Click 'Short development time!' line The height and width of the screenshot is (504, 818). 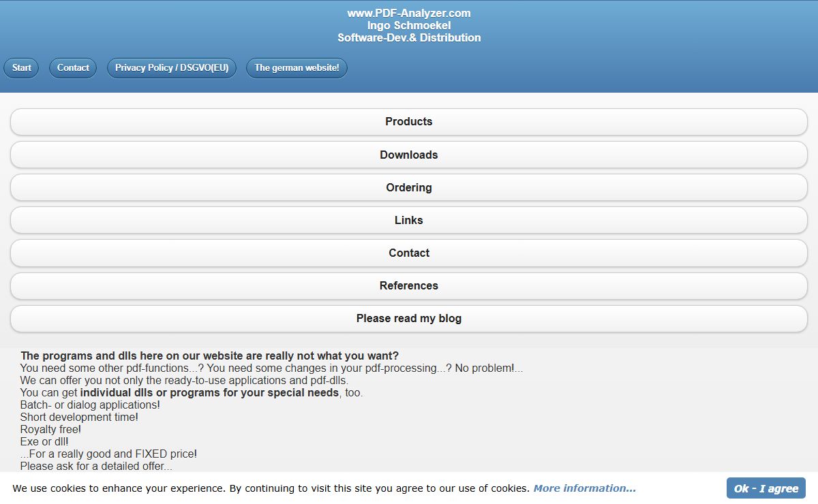click(79, 418)
